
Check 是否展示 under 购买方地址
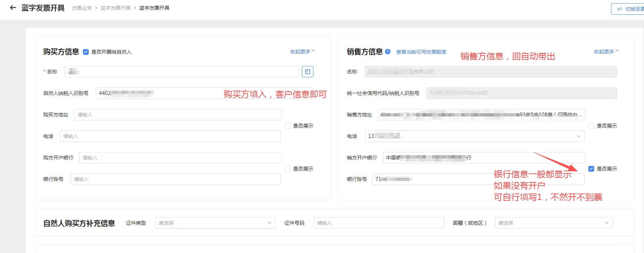click(288, 126)
